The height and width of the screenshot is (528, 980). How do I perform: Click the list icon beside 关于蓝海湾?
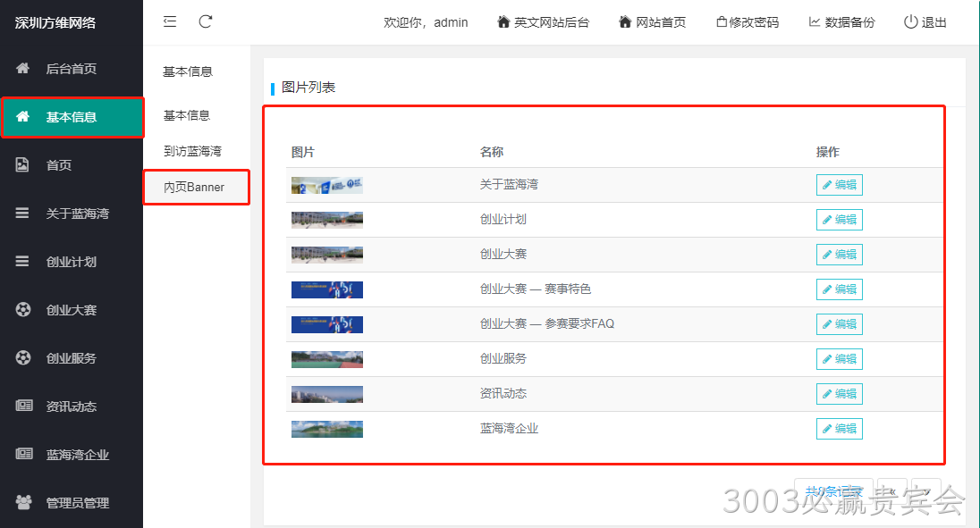(x=22, y=213)
